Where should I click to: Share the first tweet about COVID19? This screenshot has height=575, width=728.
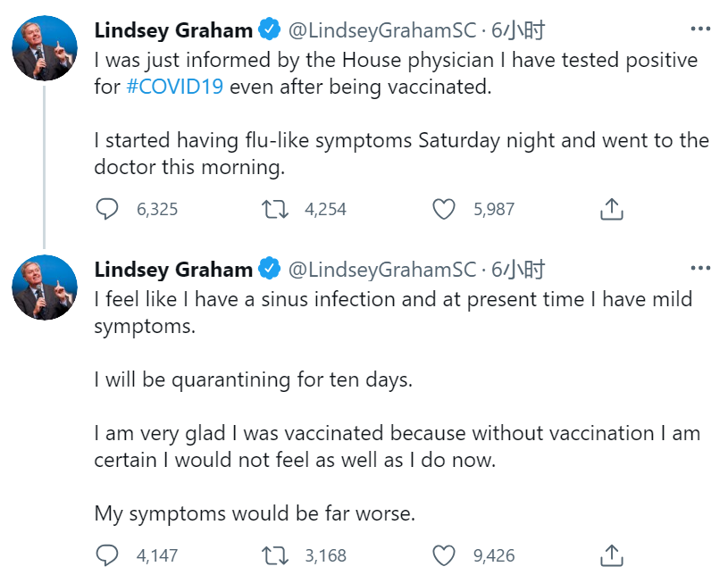coord(611,210)
